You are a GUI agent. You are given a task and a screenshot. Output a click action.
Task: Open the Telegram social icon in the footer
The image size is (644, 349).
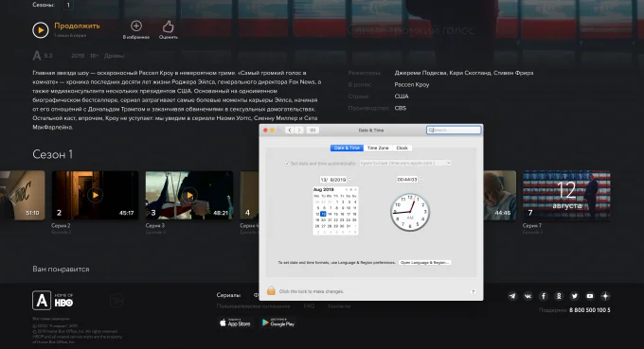tap(512, 296)
